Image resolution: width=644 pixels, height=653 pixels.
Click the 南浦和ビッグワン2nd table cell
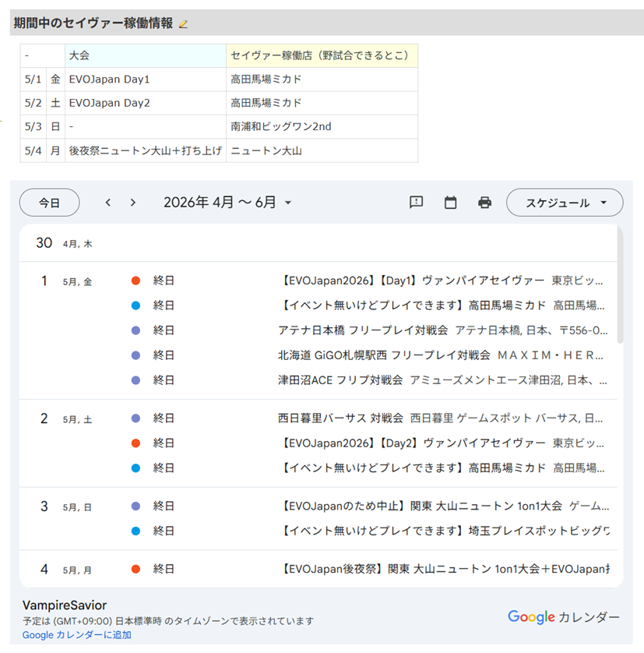[x=322, y=126]
